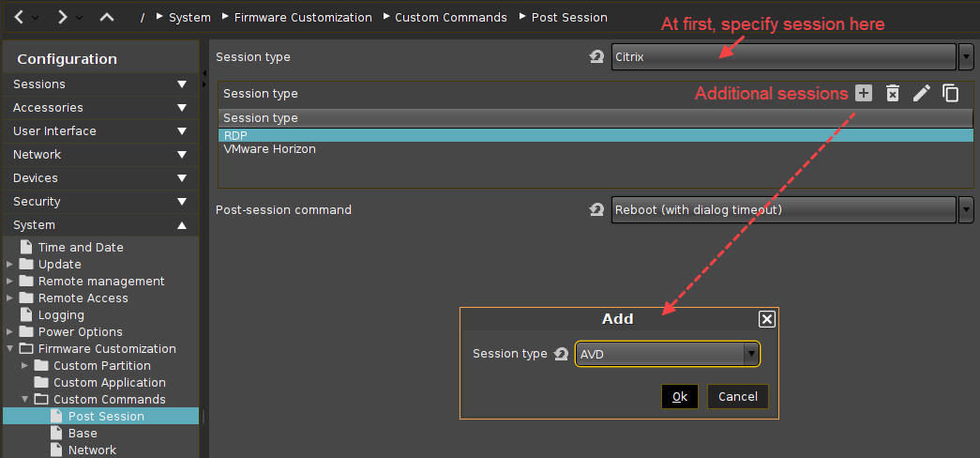Screen dimensions: 980x458
Task: Open the Post-session command dropdown
Action: tap(966, 210)
